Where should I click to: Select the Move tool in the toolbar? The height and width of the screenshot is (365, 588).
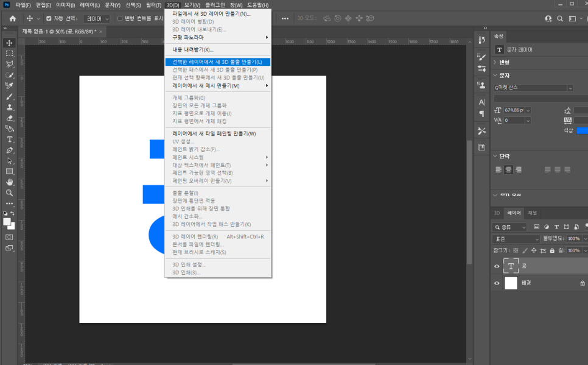[x=9, y=43]
